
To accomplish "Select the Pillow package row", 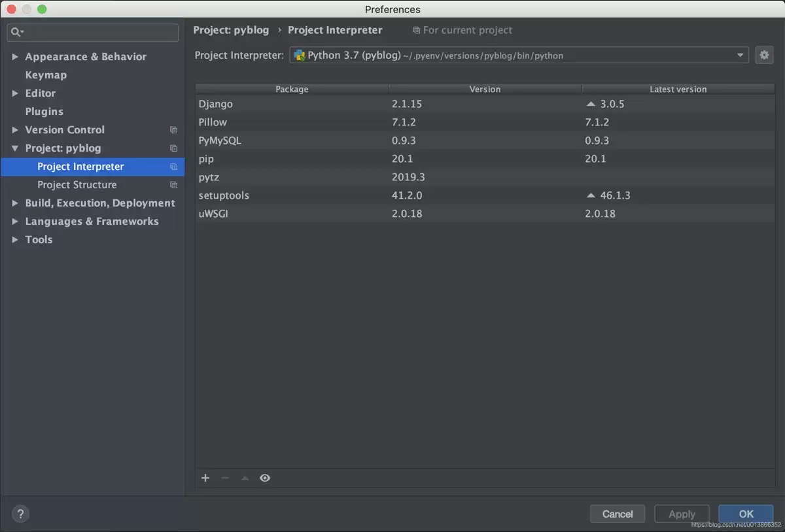I will [x=485, y=122].
